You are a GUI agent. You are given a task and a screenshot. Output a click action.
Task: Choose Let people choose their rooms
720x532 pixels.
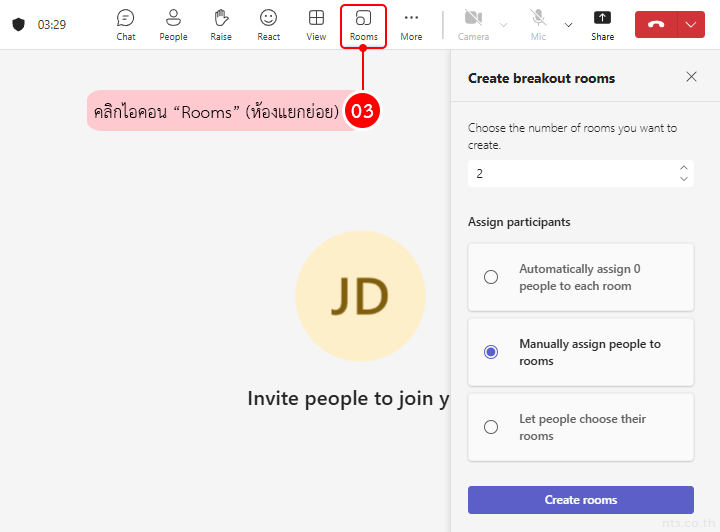pyautogui.click(x=491, y=427)
